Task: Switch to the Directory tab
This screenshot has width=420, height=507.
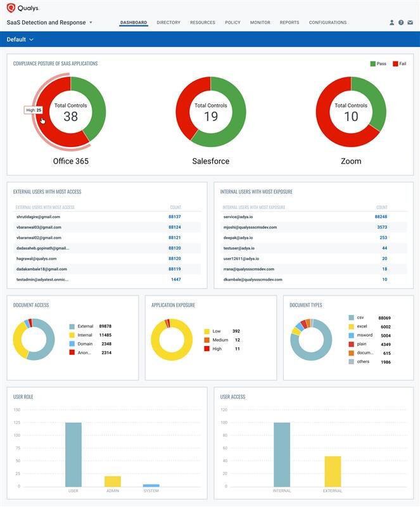Action: (x=169, y=23)
